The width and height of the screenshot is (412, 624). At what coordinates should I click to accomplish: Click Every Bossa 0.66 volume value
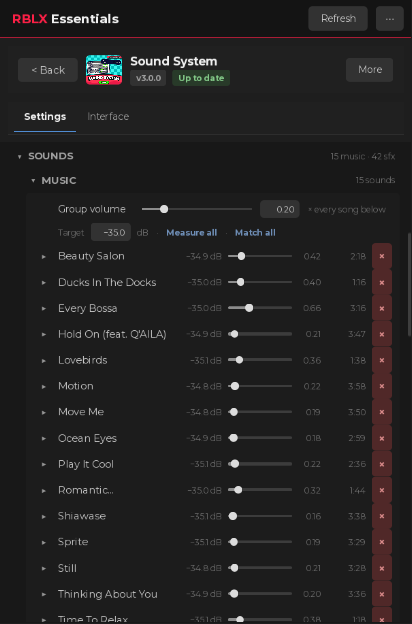312,308
